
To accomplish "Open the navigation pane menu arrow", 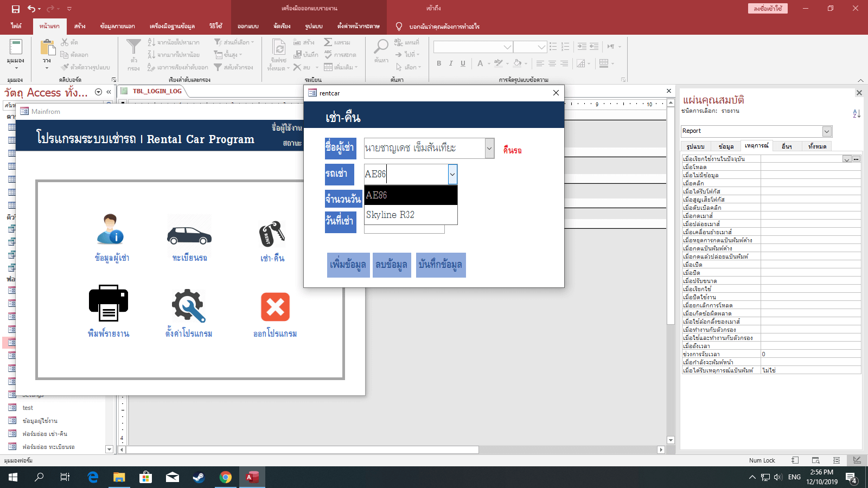I will pyautogui.click(x=98, y=92).
